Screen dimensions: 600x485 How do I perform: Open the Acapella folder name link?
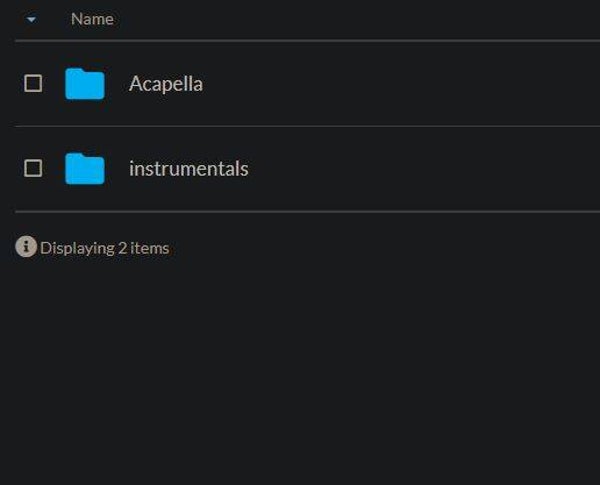(166, 84)
